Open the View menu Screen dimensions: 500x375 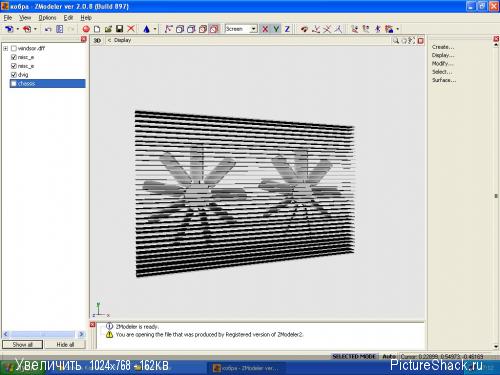pos(25,18)
